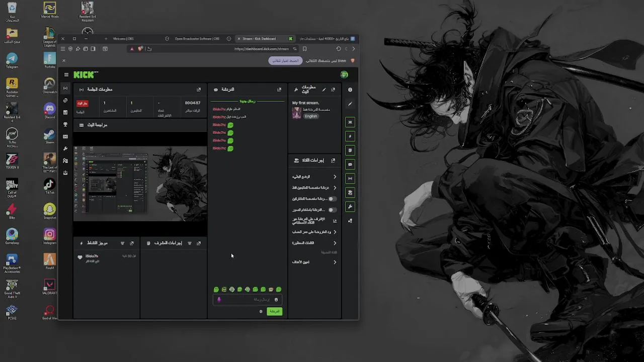Expand account age restriction option

click(314, 232)
